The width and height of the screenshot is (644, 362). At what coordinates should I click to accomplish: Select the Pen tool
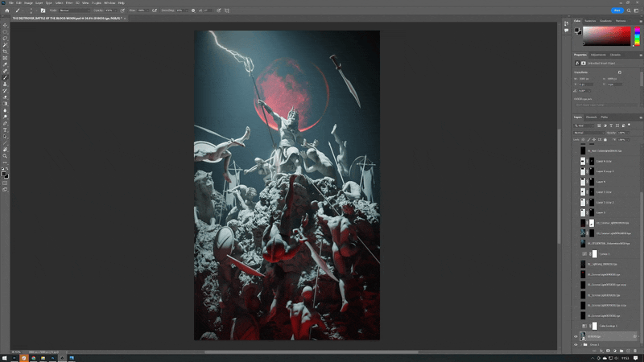point(5,124)
